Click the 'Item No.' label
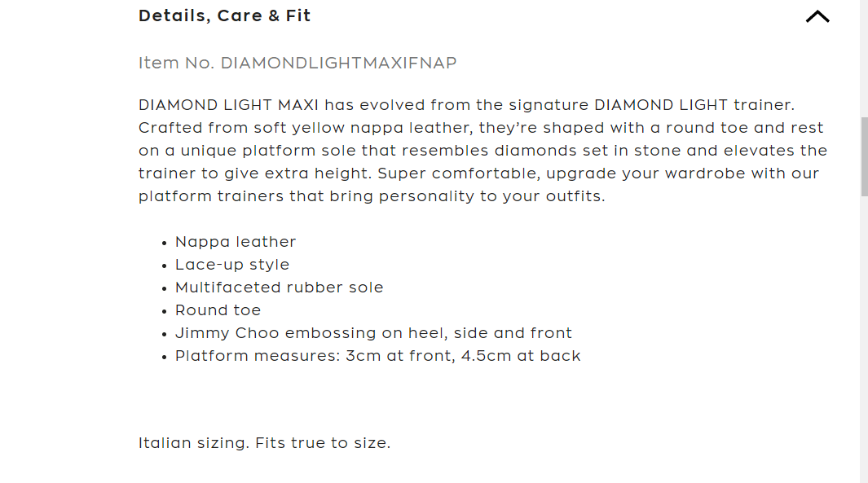 (176, 63)
